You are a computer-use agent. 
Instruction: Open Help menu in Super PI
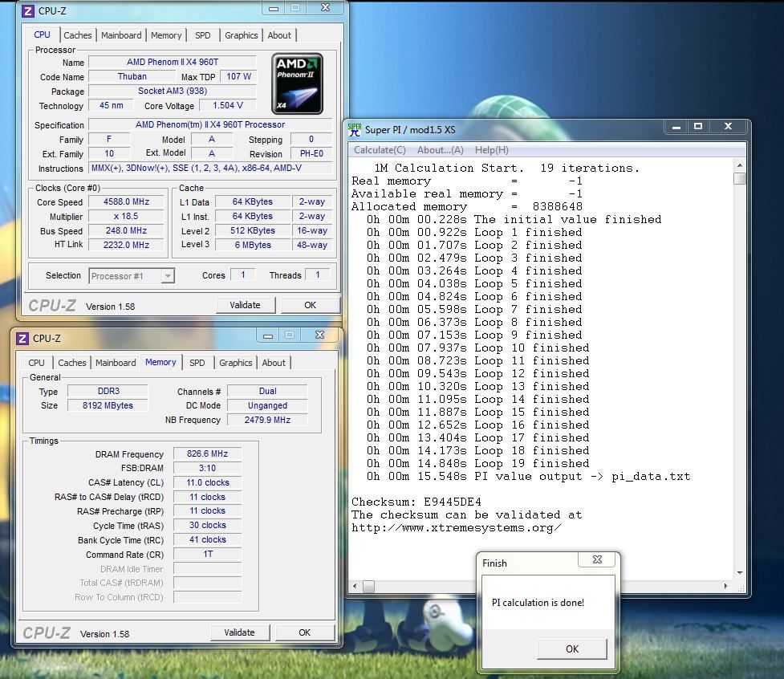491,150
